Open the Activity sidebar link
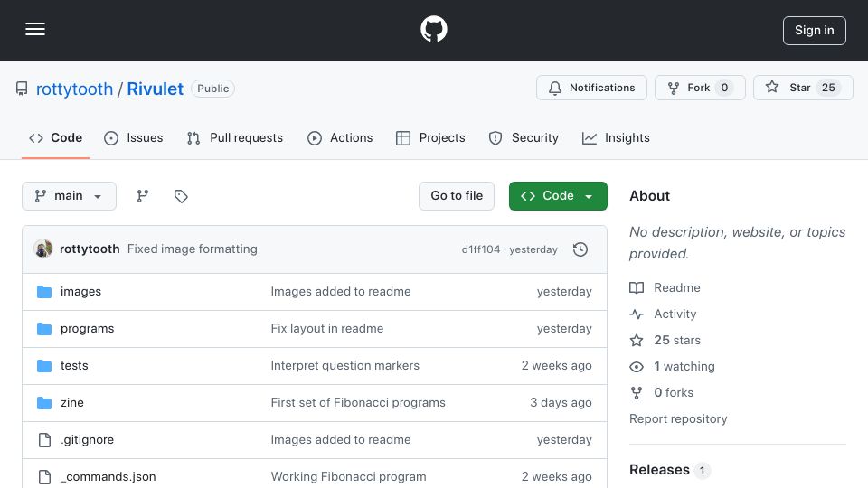 (675, 314)
